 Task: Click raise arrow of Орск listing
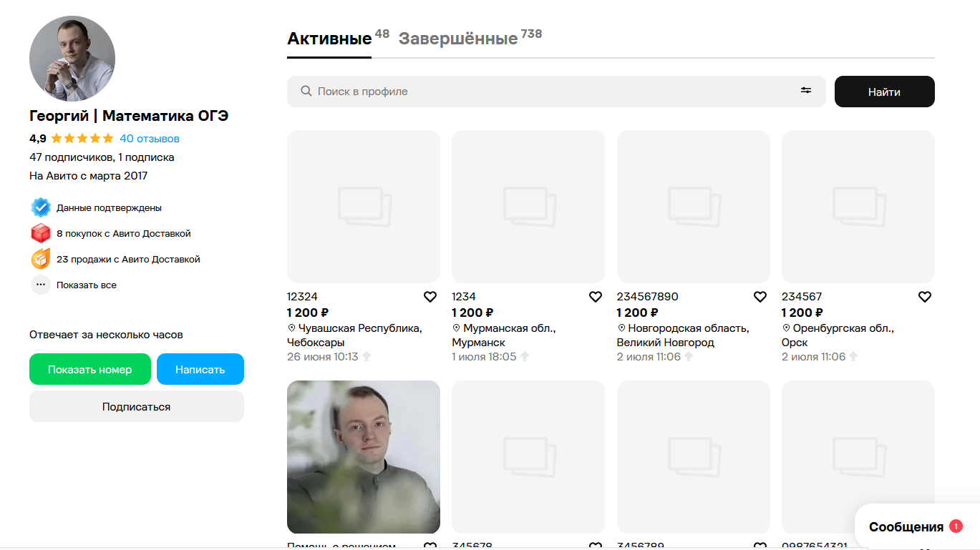tap(853, 356)
